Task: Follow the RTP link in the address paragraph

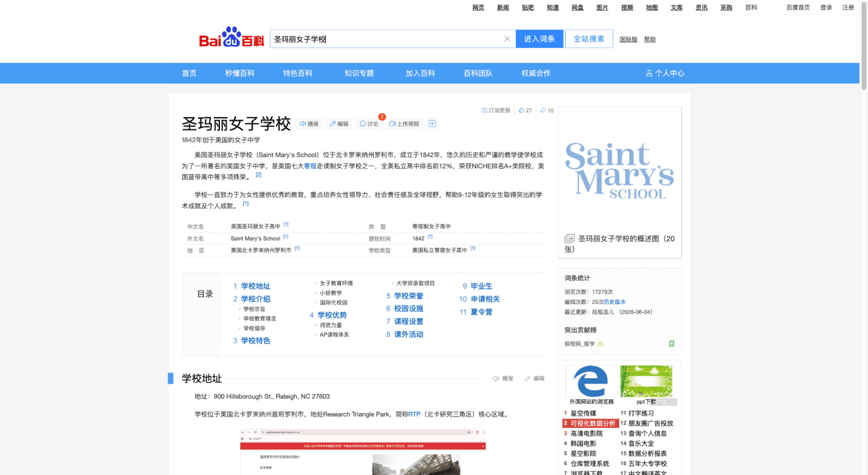Action: point(414,414)
